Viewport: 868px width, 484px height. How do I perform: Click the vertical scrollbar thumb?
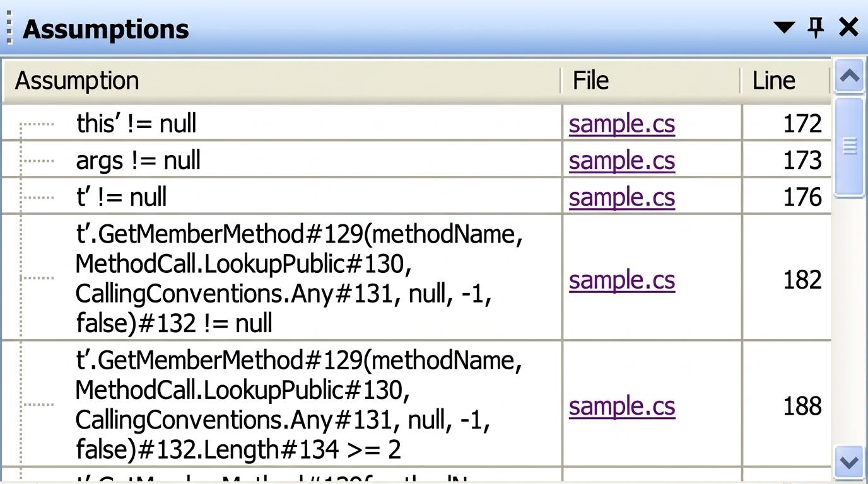tap(849, 147)
